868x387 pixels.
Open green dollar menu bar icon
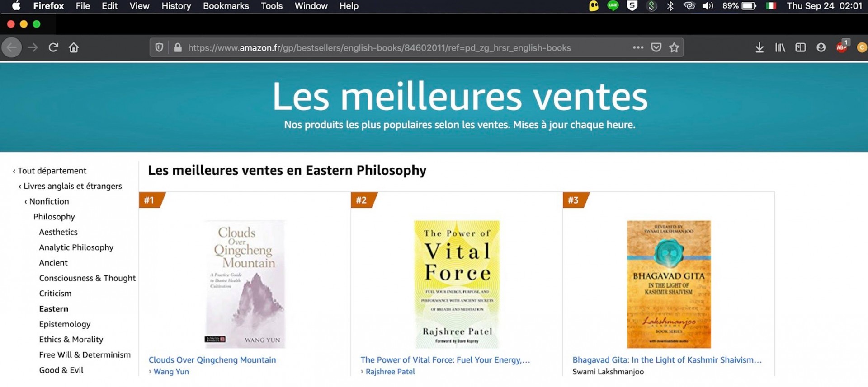pos(651,6)
